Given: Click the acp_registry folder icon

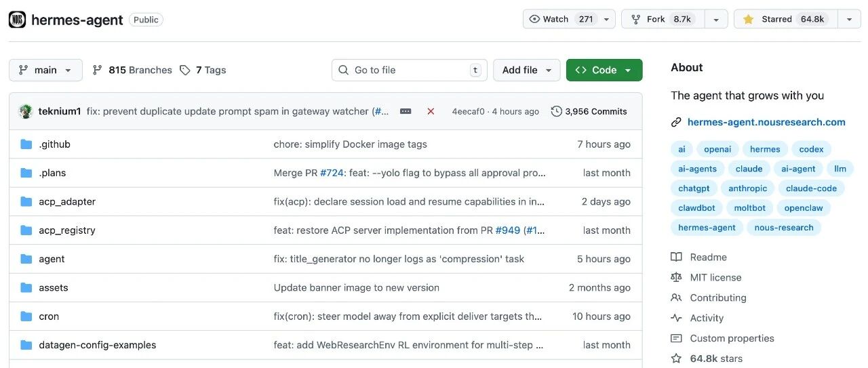Looking at the screenshot, I should point(26,230).
